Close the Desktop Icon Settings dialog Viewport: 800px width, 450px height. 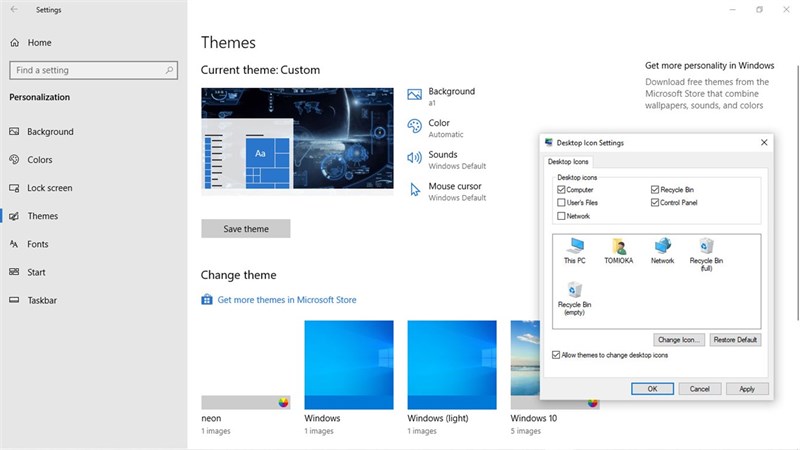pos(764,142)
